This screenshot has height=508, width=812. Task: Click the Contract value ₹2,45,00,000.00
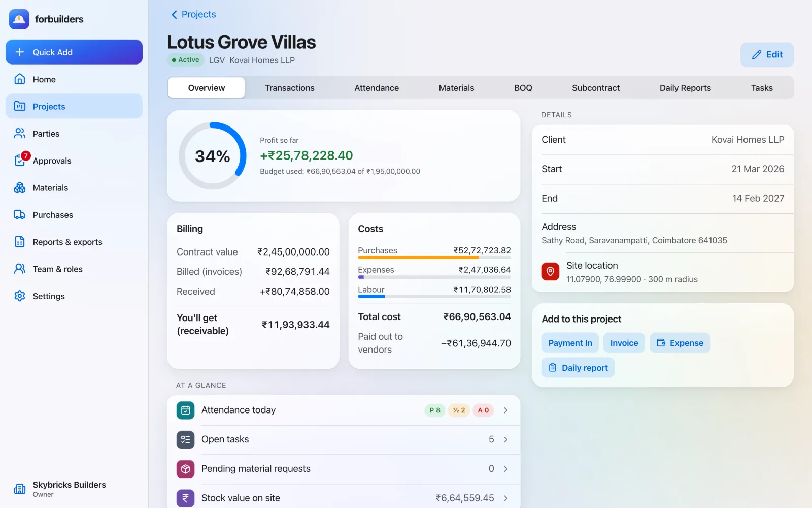pos(293,252)
